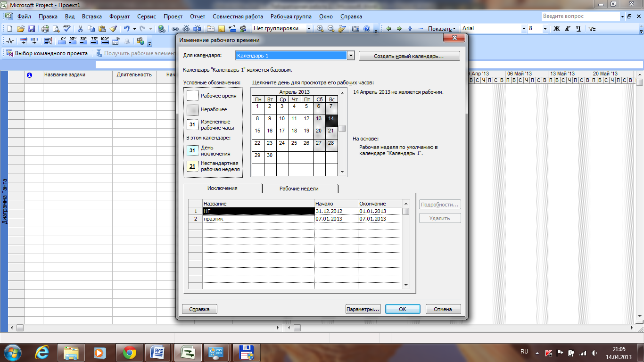The width and height of the screenshot is (644, 362).
Task: Open the 'Для календаря' calendar dropdown
Action: click(x=350, y=56)
